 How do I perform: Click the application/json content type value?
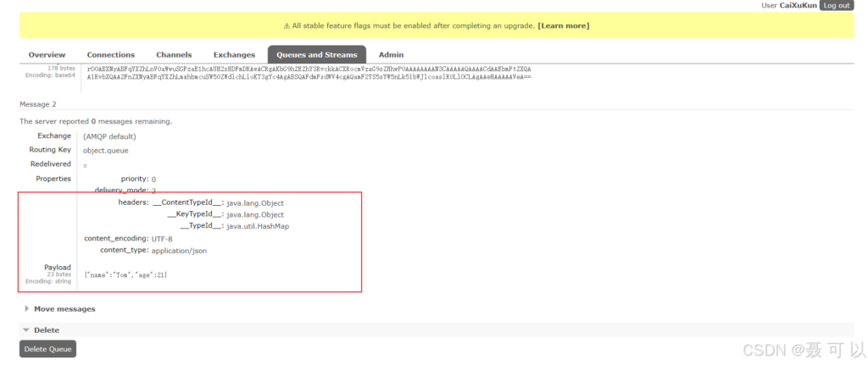[179, 251]
